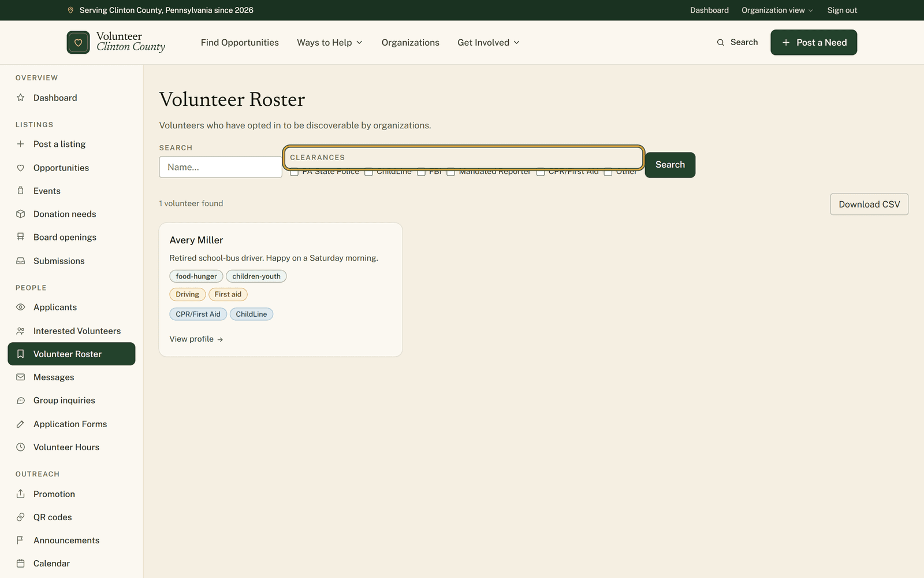Open Avery Miller's View profile link

click(196, 339)
